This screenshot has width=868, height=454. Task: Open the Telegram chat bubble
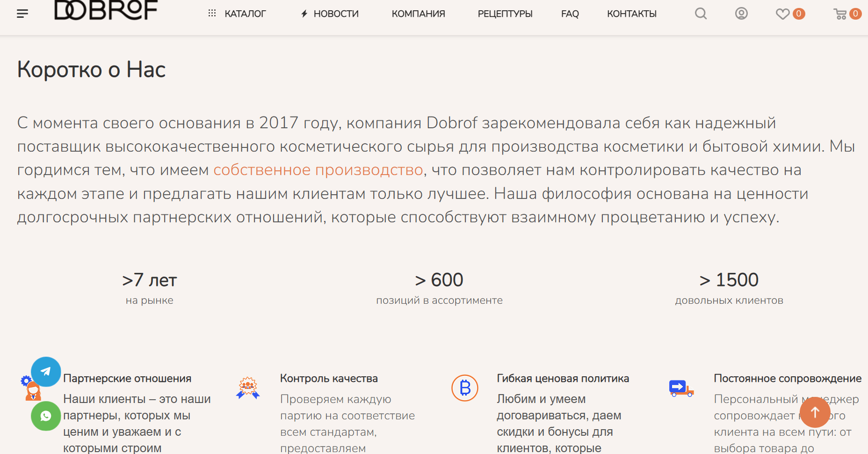point(46,372)
